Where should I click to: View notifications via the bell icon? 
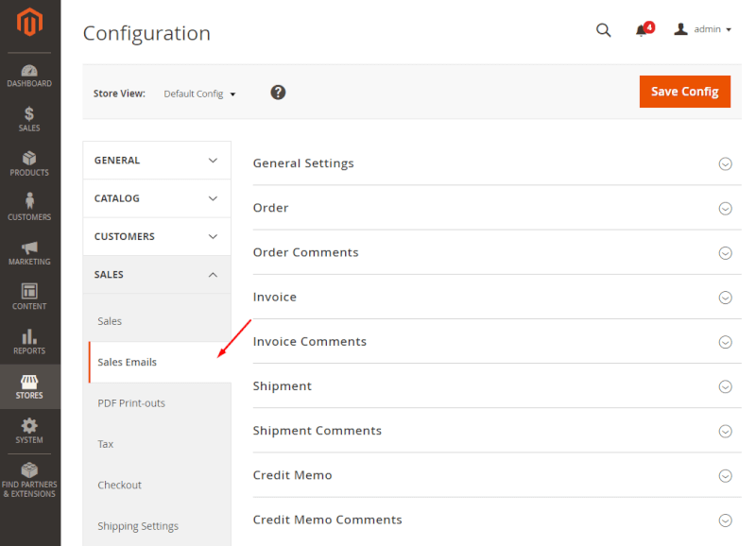click(642, 29)
